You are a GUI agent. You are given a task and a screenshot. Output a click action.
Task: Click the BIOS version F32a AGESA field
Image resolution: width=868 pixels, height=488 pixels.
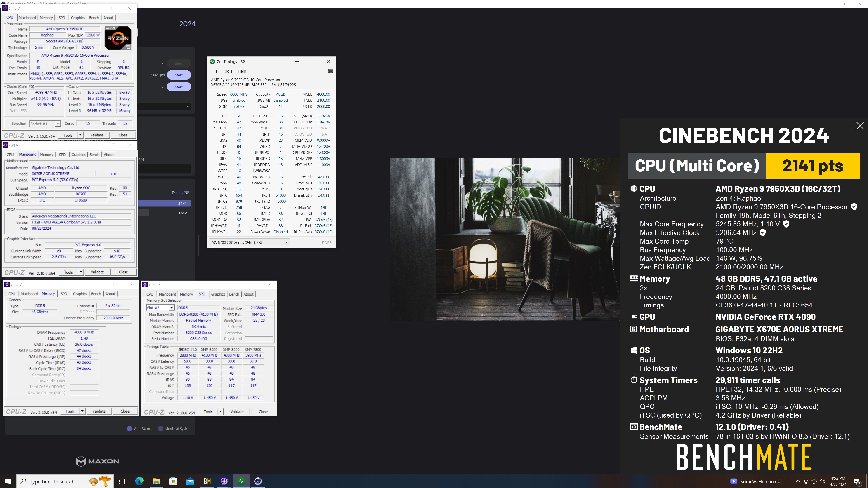81,222
